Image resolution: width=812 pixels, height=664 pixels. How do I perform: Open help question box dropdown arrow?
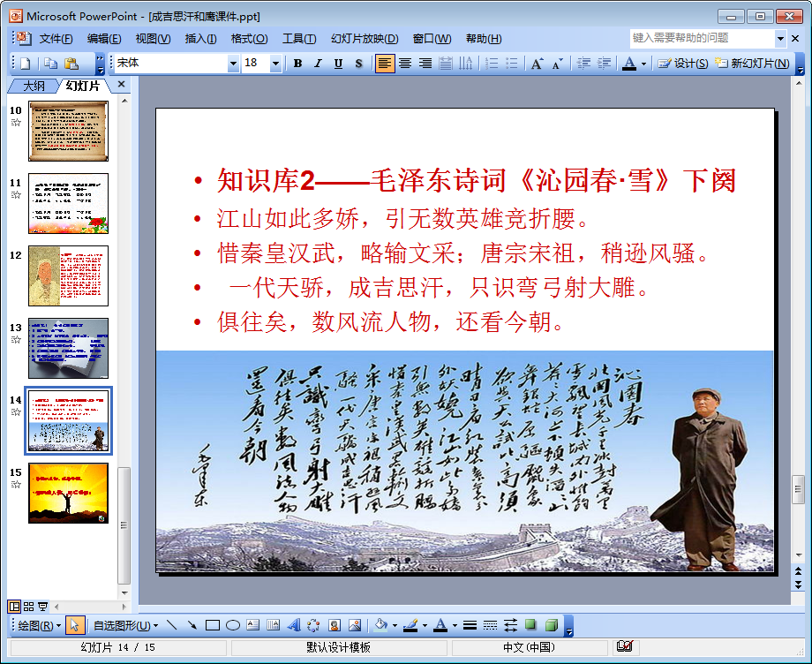coord(780,38)
